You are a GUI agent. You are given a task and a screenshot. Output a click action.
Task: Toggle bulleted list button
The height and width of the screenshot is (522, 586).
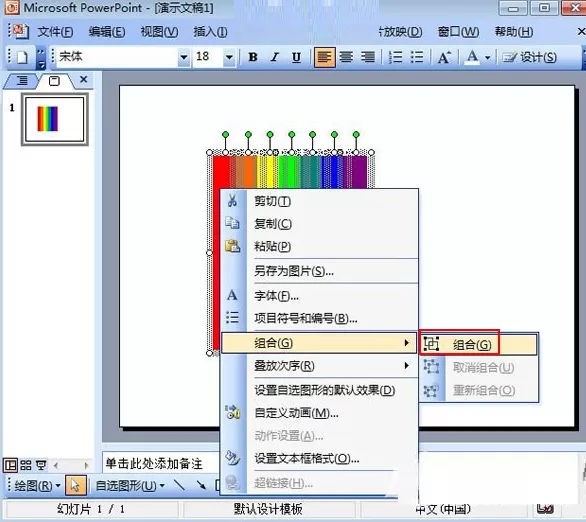click(417, 57)
